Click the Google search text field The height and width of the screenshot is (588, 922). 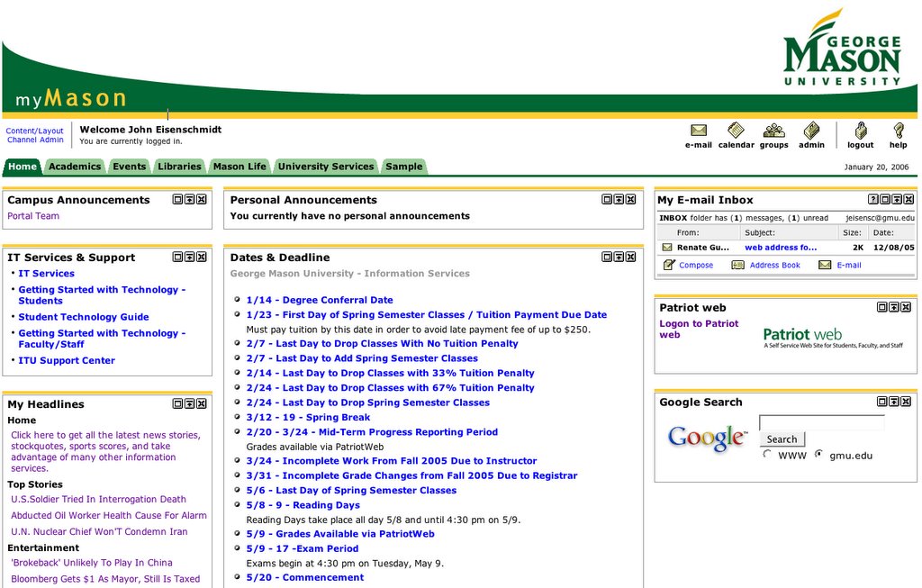822,423
